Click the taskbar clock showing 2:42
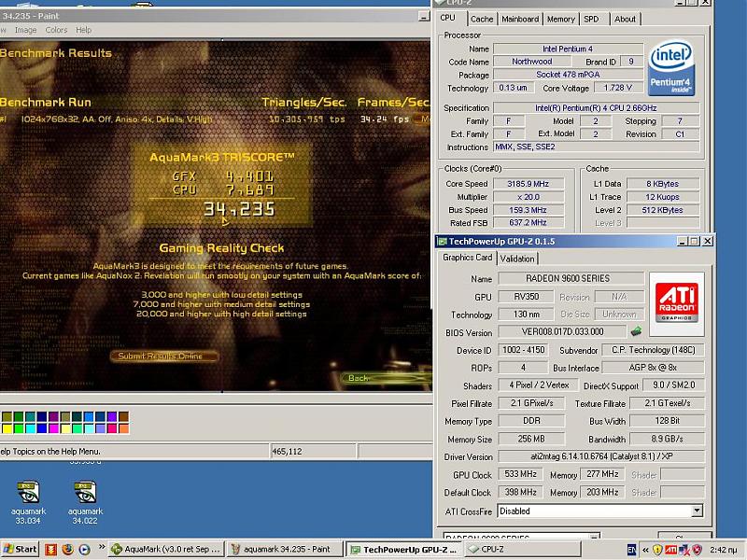747x560 pixels. 723,550
